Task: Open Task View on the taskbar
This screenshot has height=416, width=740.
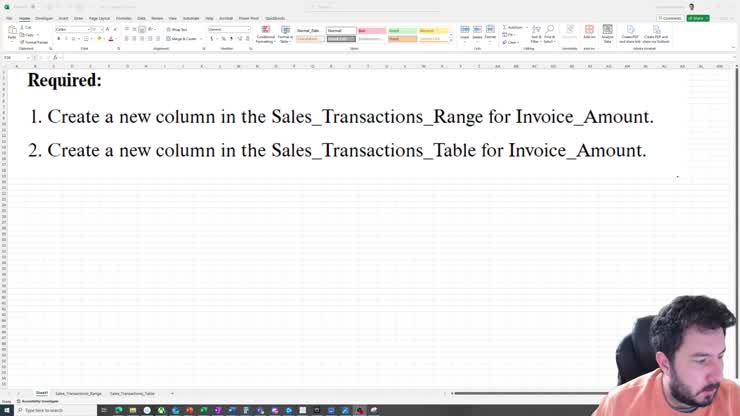Action: pyautogui.click(x=104, y=410)
